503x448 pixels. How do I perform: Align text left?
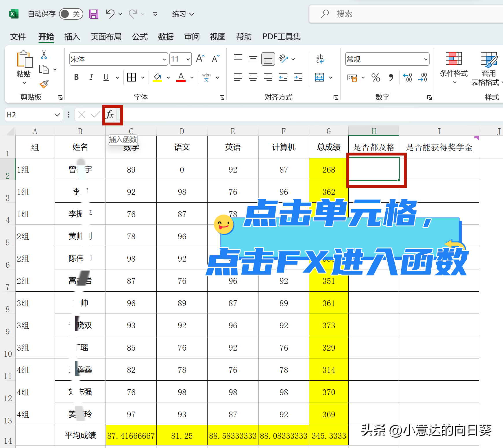pyautogui.click(x=238, y=77)
